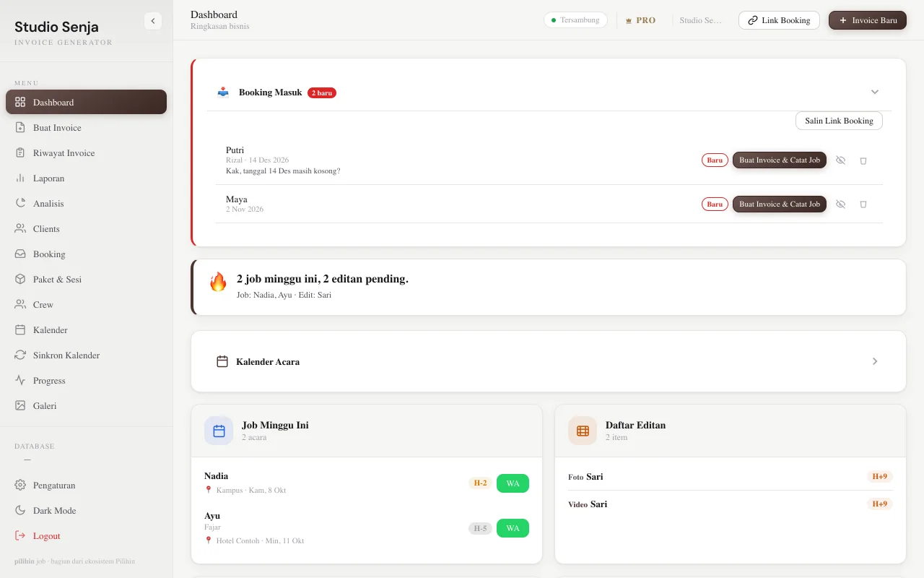Hide Maya's booking with the eye-off icon
This screenshot has height=578, width=924.
pyautogui.click(x=840, y=204)
